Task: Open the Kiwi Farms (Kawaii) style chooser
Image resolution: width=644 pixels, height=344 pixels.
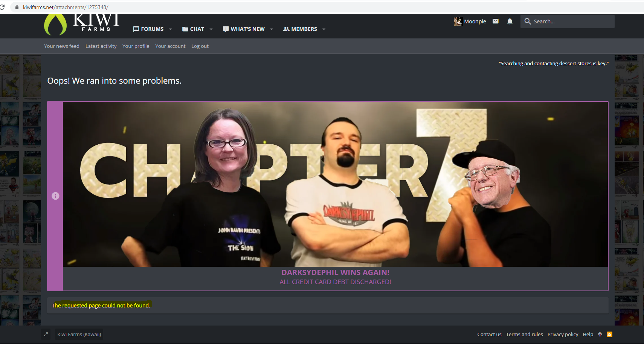Action: click(79, 334)
